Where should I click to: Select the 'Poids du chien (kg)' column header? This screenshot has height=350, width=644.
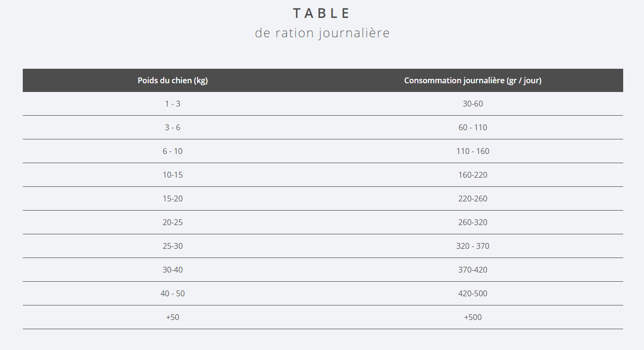(173, 80)
